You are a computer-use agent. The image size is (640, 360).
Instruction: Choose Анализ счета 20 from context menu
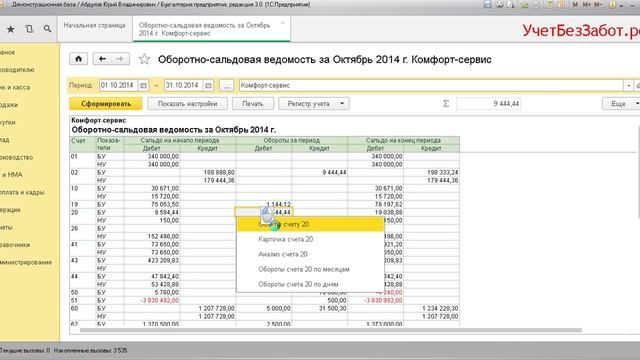(x=311, y=254)
